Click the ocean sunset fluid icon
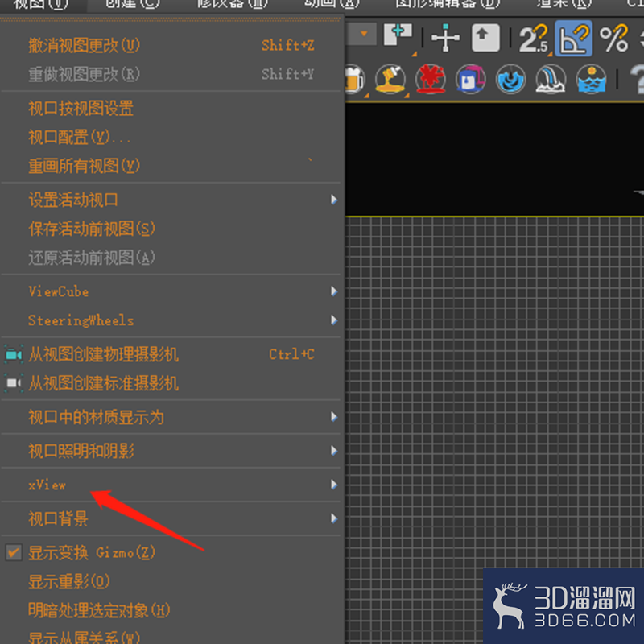 point(591,79)
